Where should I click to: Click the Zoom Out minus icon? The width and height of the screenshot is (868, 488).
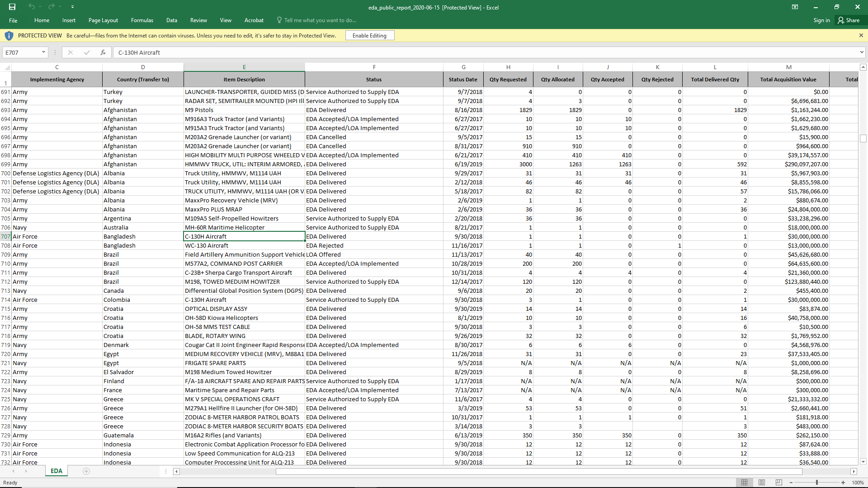(791, 483)
